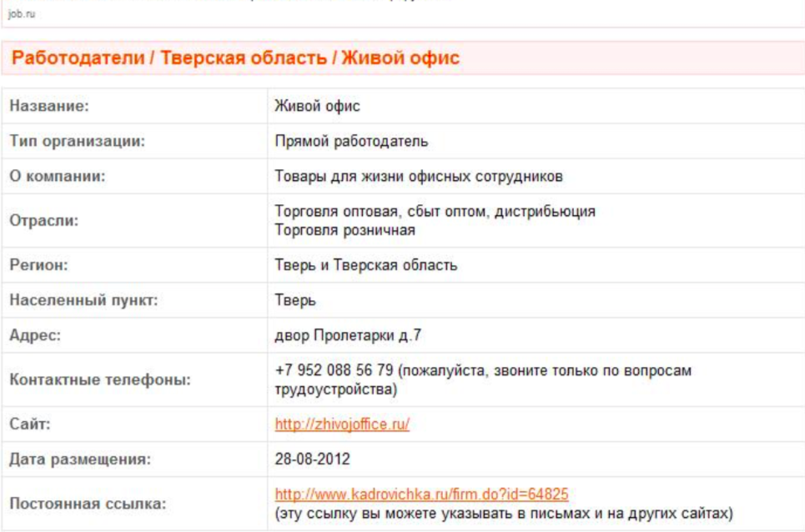Screen dimensions: 805x532
Task: Select the 'Тверь' locality value
Action: (x=295, y=299)
